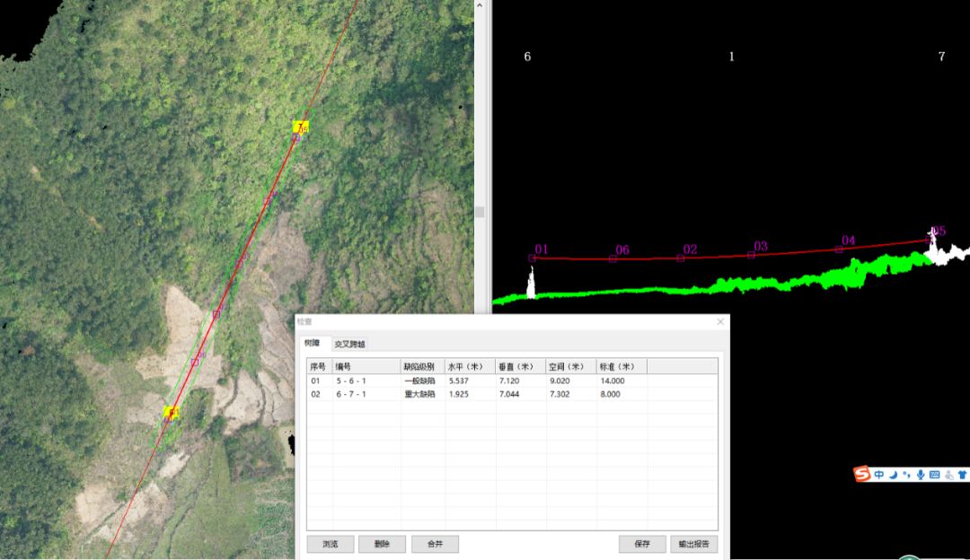The height and width of the screenshot is (560, 970).
Task: Toggle the moon half-width icon
Action: click(x=894, y=474)
